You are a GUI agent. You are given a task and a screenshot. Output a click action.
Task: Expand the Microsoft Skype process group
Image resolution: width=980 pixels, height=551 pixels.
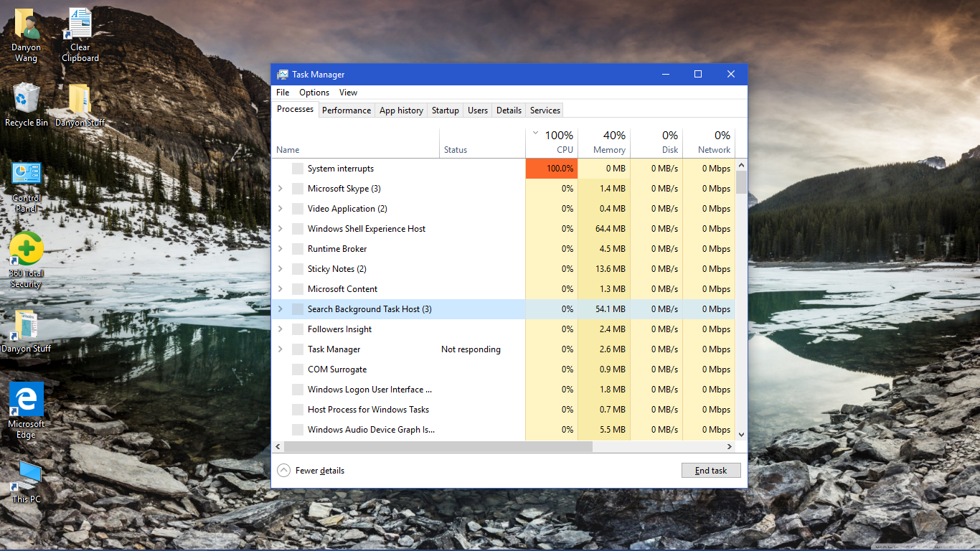(x=281, y=189)
